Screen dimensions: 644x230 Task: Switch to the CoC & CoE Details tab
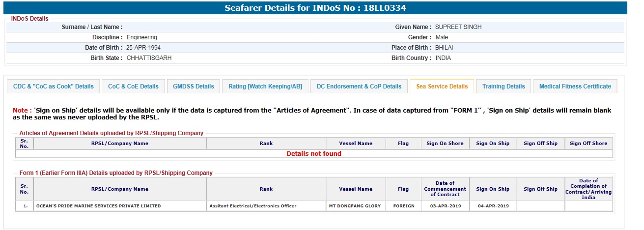click(133, 86)
